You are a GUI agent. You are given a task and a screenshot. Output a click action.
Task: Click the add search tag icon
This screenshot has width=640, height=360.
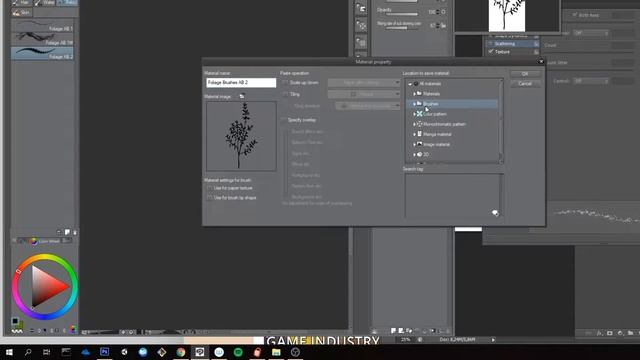(x=495, y=213)
